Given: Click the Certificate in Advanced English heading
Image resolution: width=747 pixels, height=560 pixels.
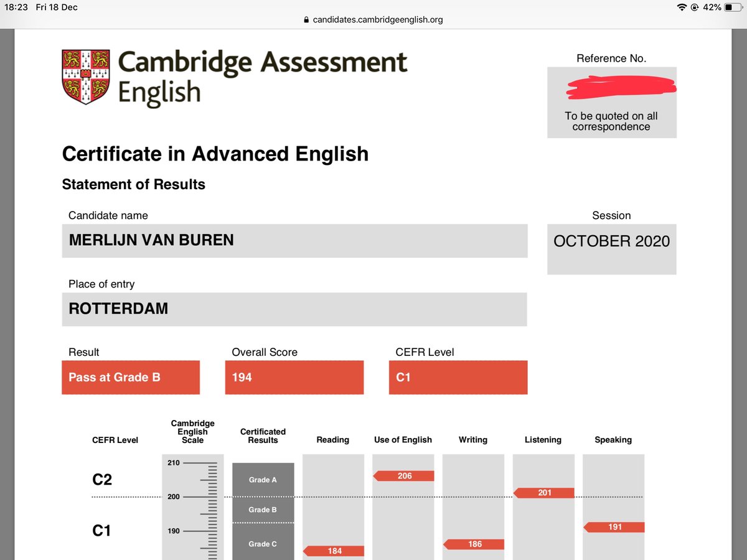Looking at the screenshot, I should (x=215, y=154).
